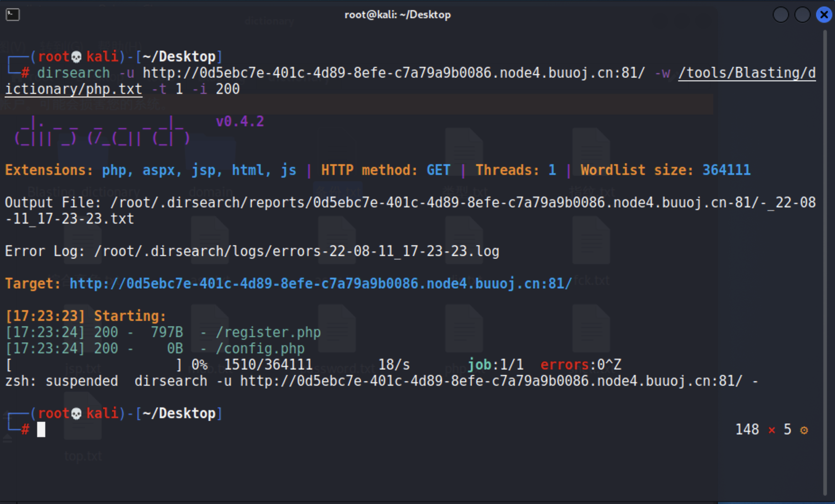
Task: Click the orange gear background-jobs indicator
Action: (804, 430)
